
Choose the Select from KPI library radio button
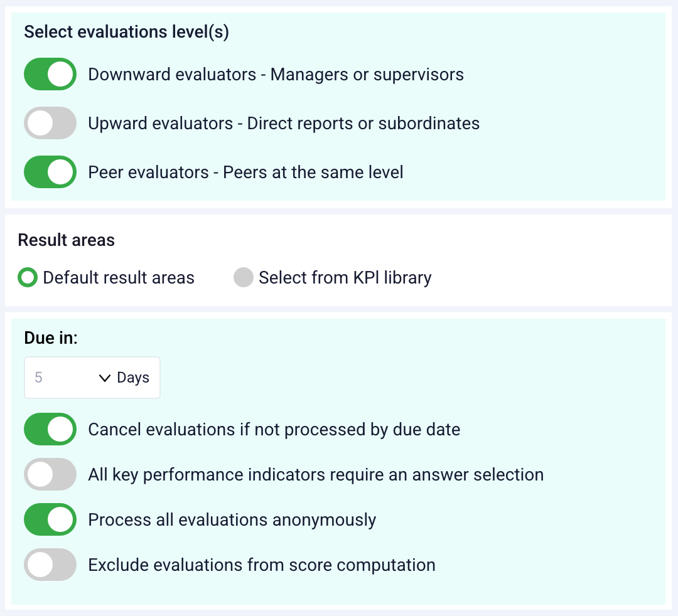coord(243,277)
